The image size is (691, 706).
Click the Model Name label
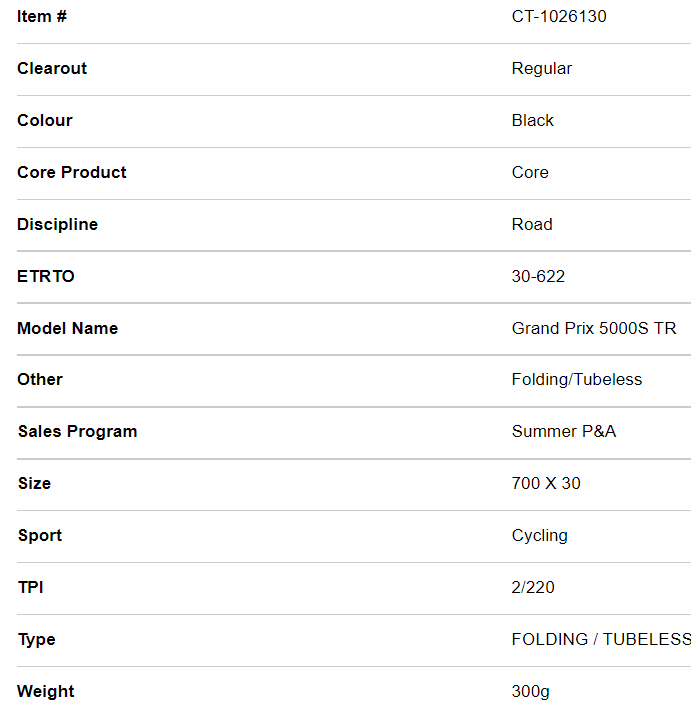click(67, 329)
